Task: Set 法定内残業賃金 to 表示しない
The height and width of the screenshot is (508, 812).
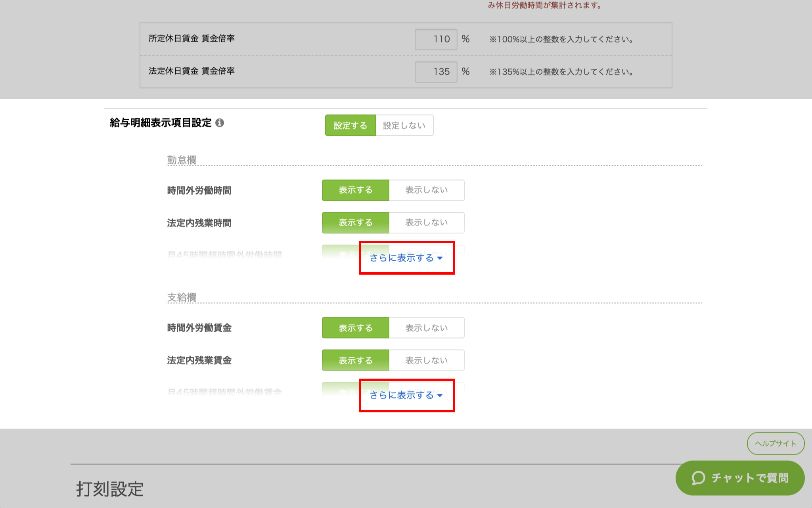Action: (x=426, y=360)
